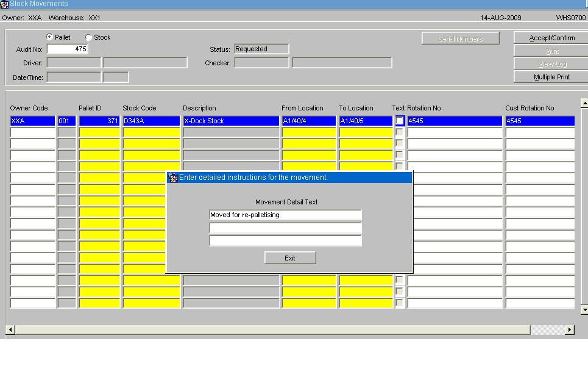588x366 pixels.
Task: Select the Pallet radio button
Action: point(49,37)
